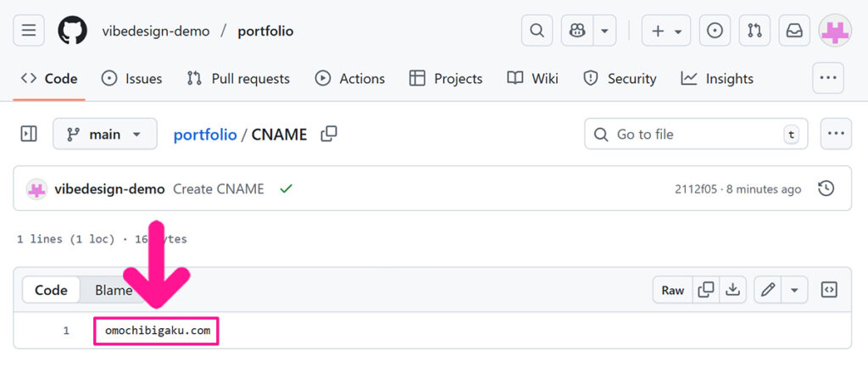Toggle the symbols panel button

(x=829, y=290)
